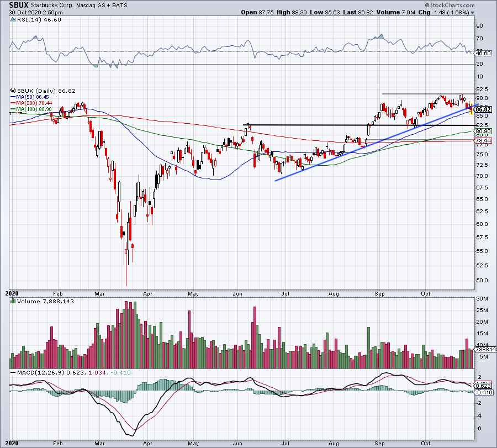Click the 25M label on volume axis
This screenshot has width=497, height=448.
tap(482, 310)
